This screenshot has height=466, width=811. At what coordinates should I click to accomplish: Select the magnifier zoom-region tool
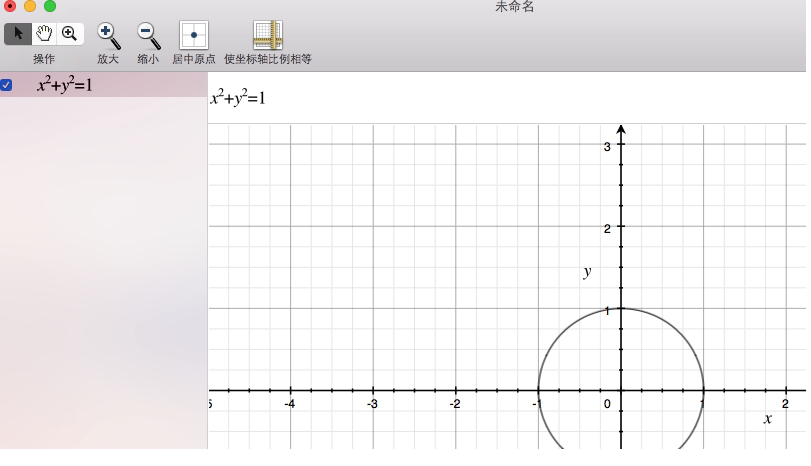click(69, 34)
